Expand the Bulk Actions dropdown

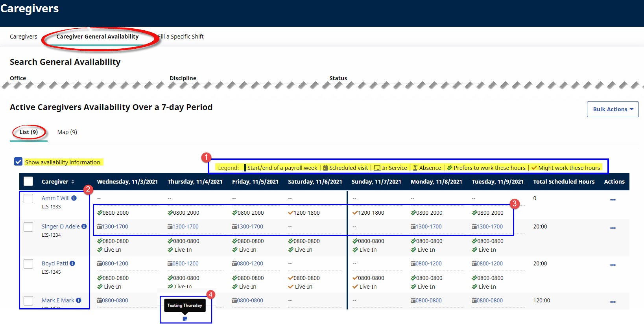click(x=613, y=109)
